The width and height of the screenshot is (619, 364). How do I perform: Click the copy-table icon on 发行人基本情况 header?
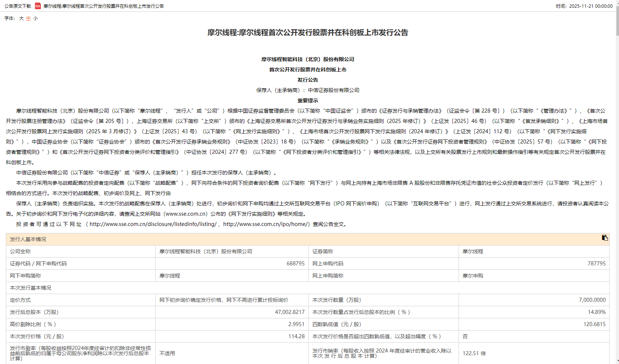[x=605, y=238]
